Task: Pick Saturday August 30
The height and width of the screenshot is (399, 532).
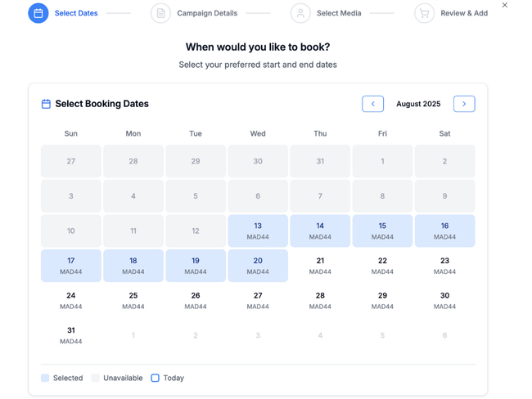Action: 444,300
